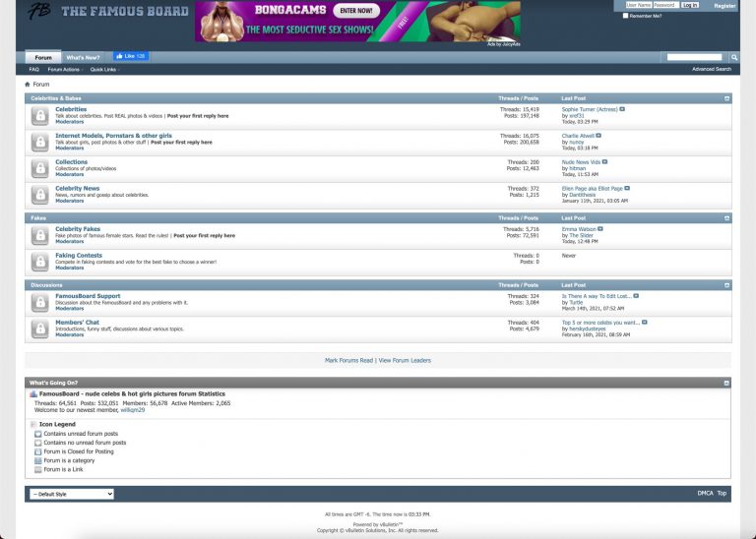Go to last post icon for Celebrities
The width and height of the screenshot is (756, 539).
point(622,109)
